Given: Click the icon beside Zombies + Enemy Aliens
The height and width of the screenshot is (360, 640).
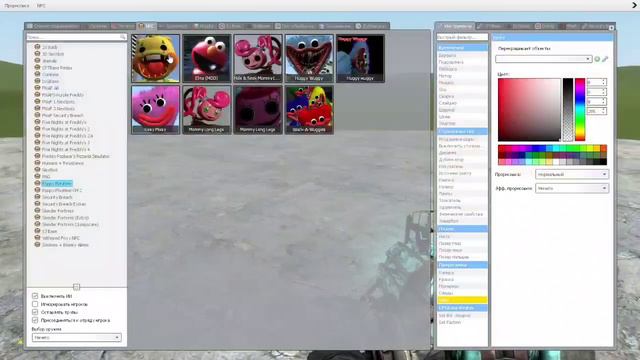Looking at the screenshot, I should point(37,244).
